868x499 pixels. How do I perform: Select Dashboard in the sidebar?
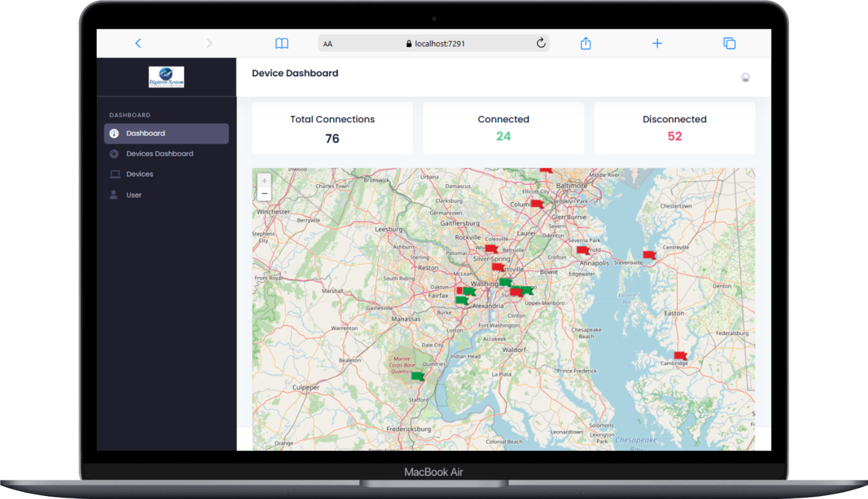click(166, 134)
